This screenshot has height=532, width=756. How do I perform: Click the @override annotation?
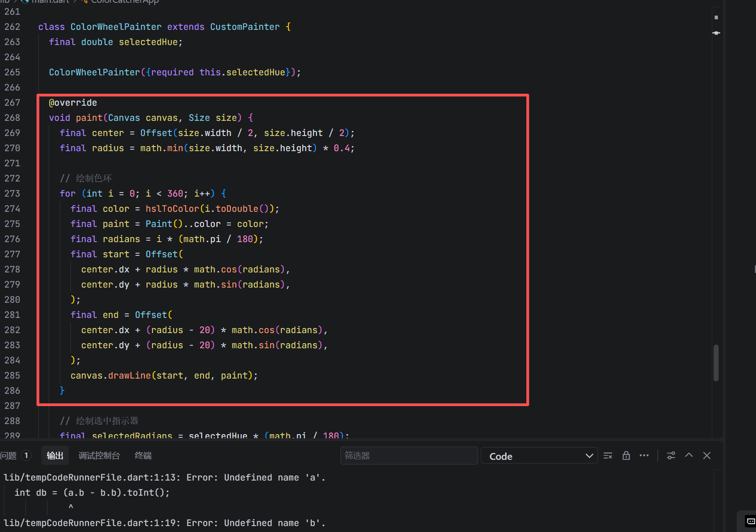(x=73, y=102)
